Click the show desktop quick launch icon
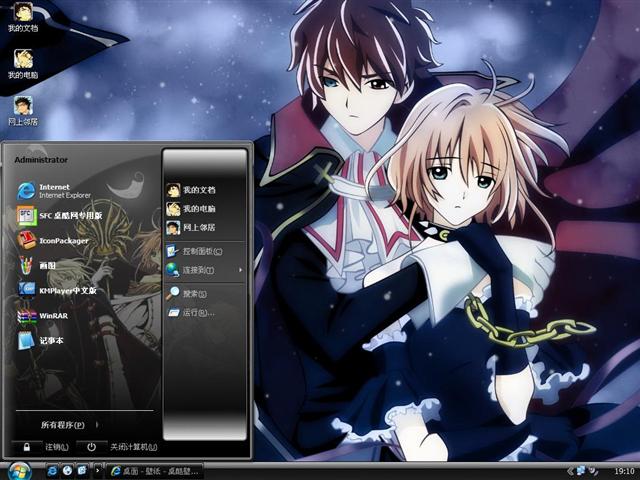 [x=82, y=471]
